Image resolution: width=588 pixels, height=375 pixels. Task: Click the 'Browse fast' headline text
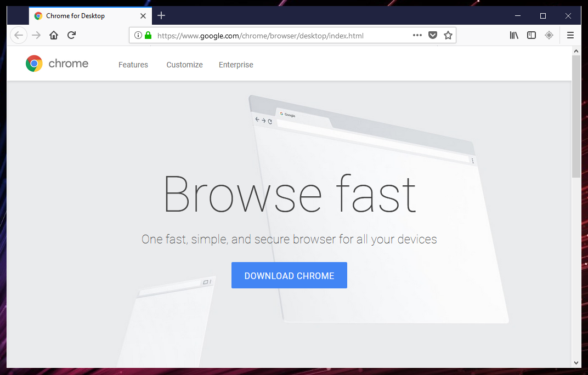coord(290,194)
